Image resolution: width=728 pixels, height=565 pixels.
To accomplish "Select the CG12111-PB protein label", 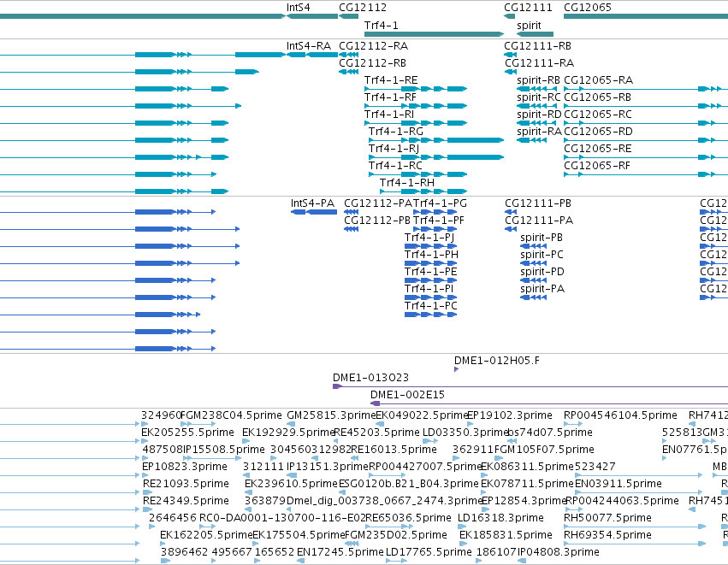I will [x=538, y=203].
